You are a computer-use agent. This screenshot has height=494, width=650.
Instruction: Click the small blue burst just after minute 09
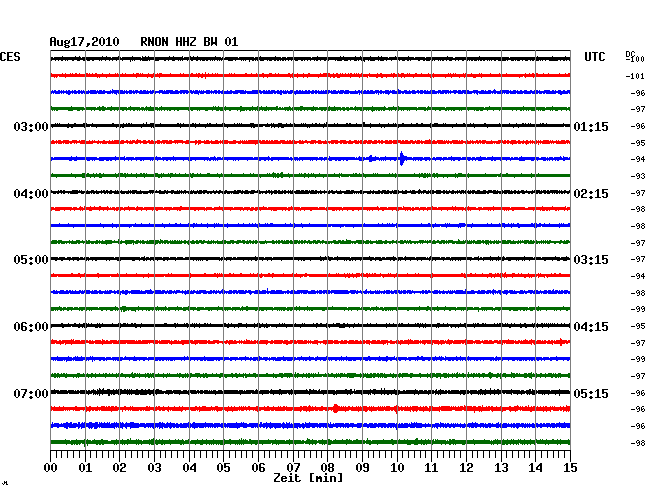click(371, 159)
